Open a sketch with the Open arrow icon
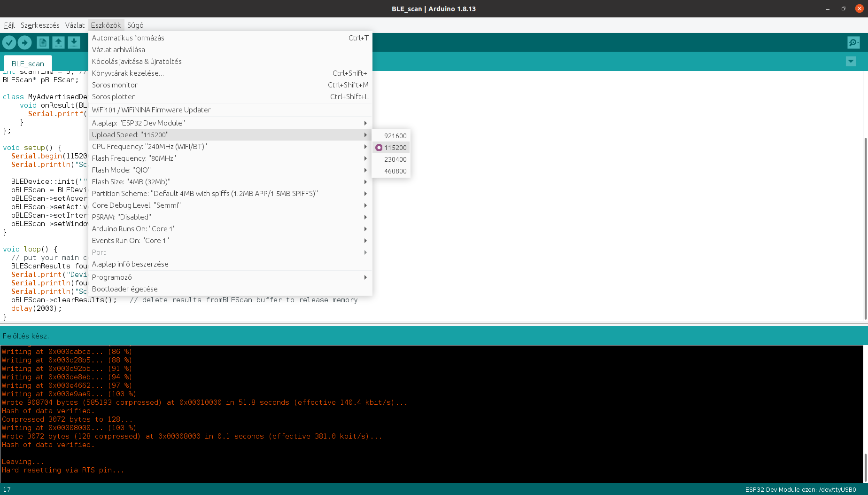868x495 pixels. tap(58, 43)
